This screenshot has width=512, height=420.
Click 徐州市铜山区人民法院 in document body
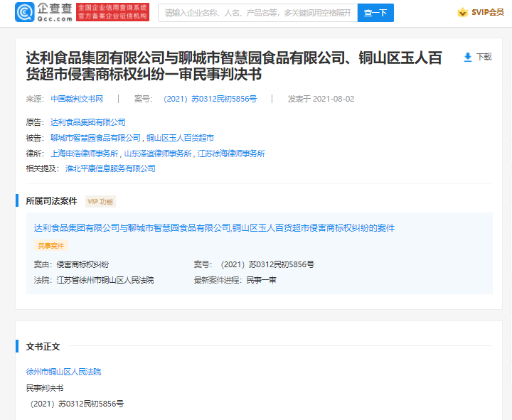pos(63,372)
